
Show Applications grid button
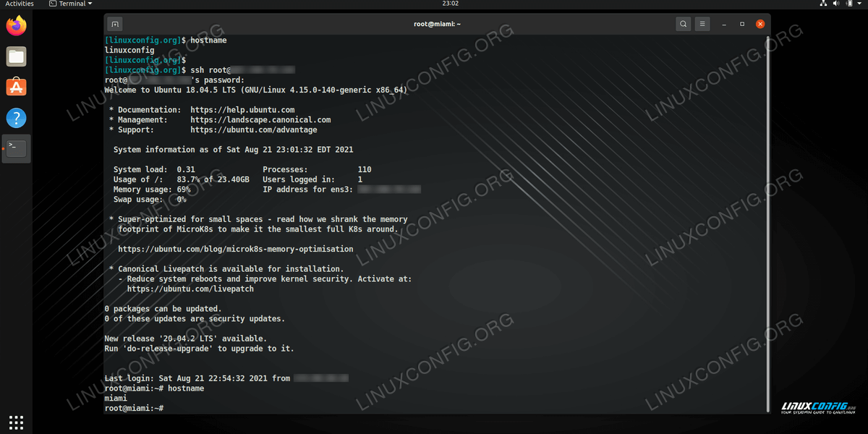[16, 421]
